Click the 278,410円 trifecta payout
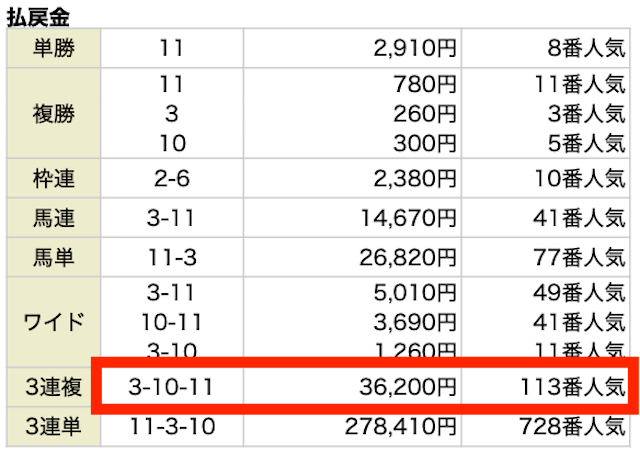The height and width of the screenshot is (452, 640). 400,426
